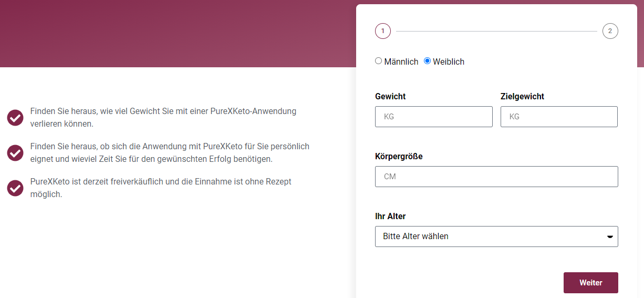Click the Zielgewicht KG input field
This screenshot has height=298, width=644.
pos(559,117)
